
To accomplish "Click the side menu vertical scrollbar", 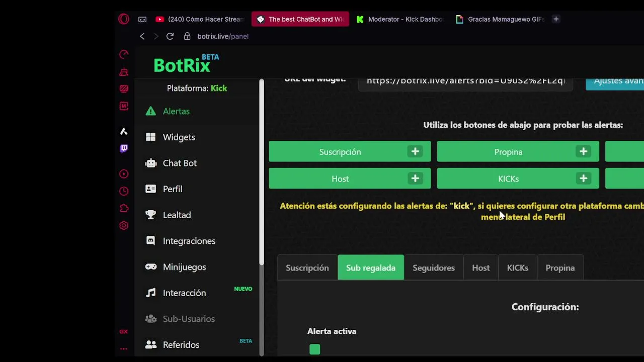I will 262,172.
